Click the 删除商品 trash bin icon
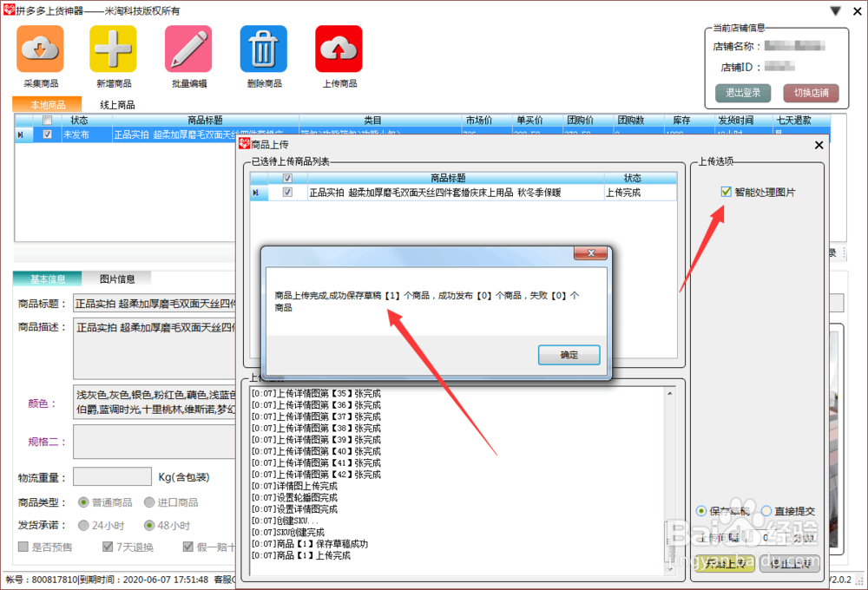868x590 pixels. point(264,49)
